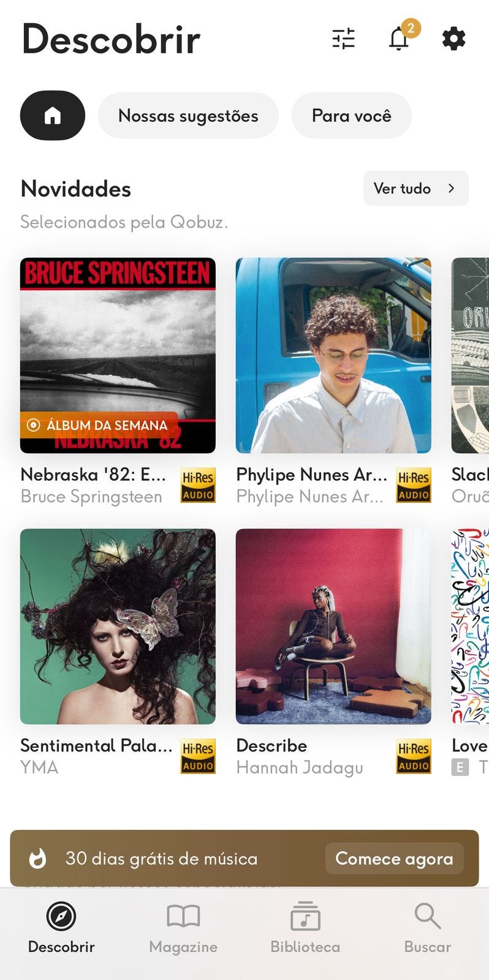Open the Biblioteca music library icon
Screen dimensions: 489x980
pyautogui.click(x=305, y=916)
